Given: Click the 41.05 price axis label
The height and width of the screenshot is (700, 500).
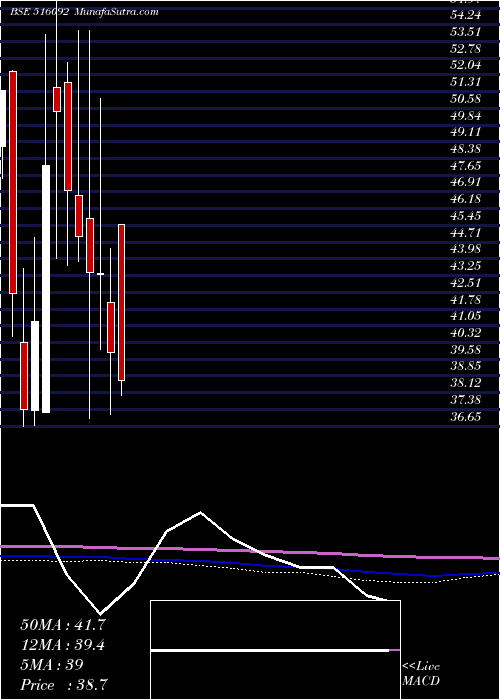Looking at the screenshot, I should [x=466, y=316].
